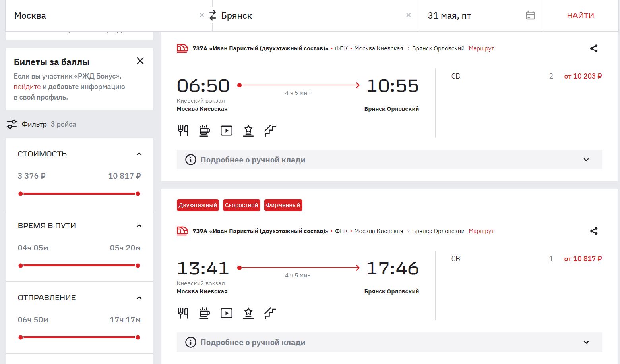Click video entertainment icon for train 737А
Screen dimensions: 620x364
point(227,131)
